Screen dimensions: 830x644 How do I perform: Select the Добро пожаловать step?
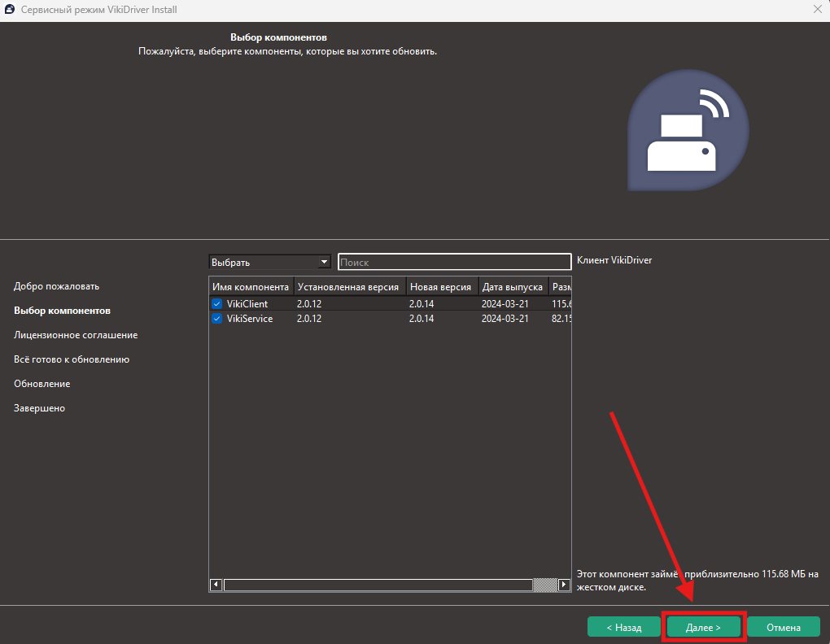point(57,286)
